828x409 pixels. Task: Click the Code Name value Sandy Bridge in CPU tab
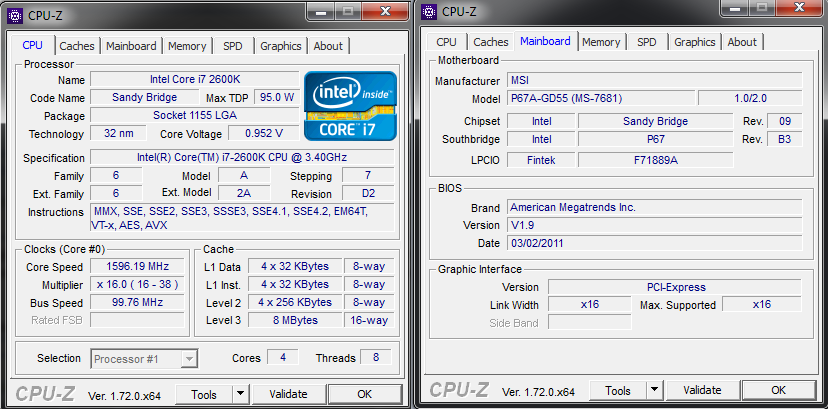[x=145, y=97]
